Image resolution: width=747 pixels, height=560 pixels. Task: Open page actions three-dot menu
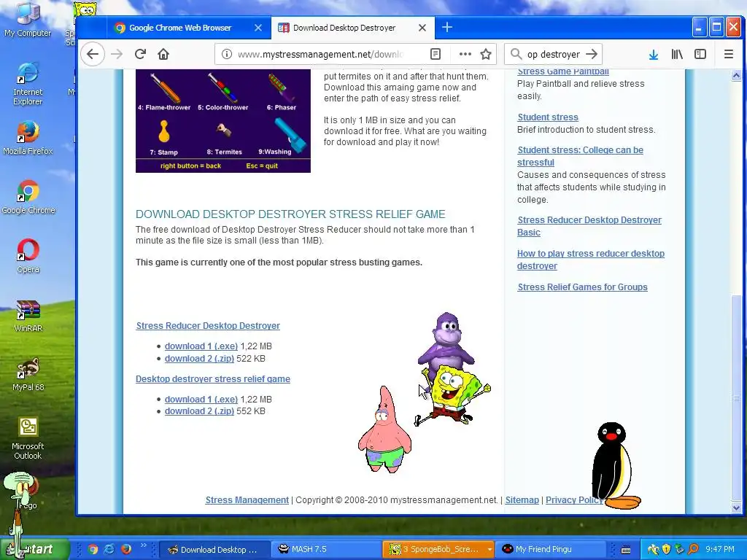tap(465, 54)
